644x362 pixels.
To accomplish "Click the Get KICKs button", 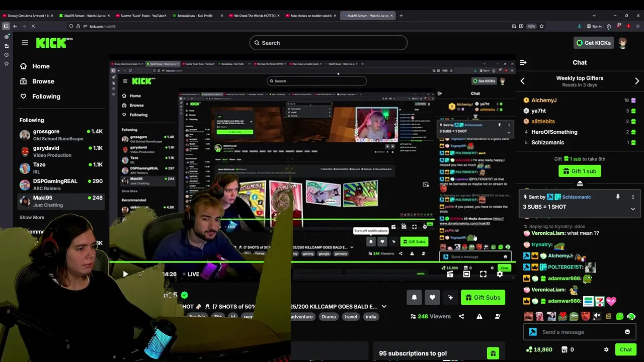I will point(594,43).
